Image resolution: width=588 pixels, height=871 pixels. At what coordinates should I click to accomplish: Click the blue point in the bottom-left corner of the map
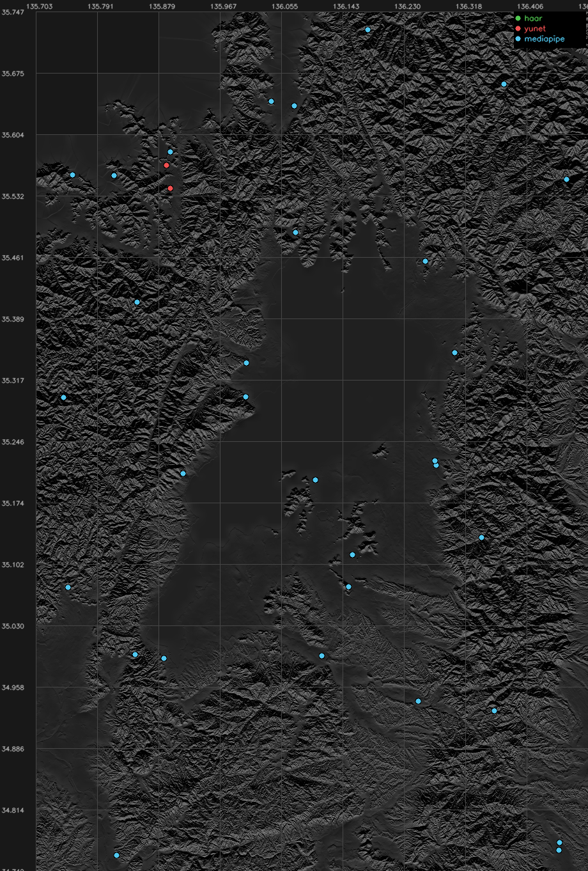[x=116, y=855]
